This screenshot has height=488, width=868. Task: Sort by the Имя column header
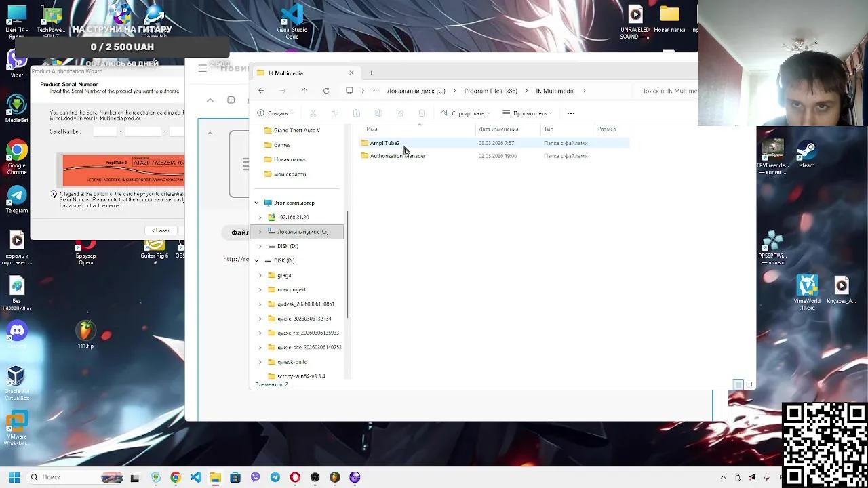[x=372, y=129]
